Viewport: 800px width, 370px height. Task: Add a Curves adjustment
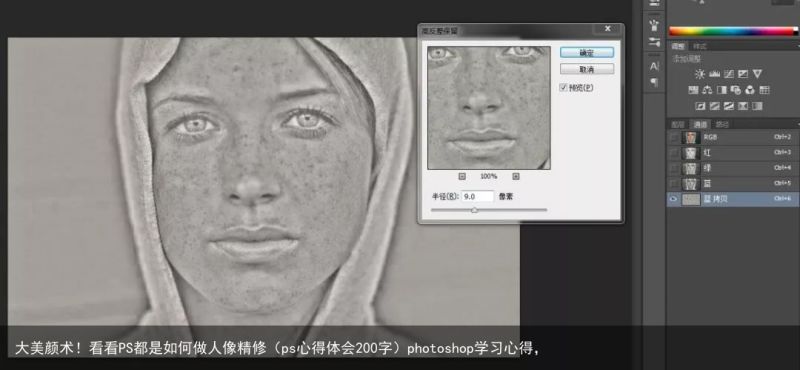click(x=729, y=74)
